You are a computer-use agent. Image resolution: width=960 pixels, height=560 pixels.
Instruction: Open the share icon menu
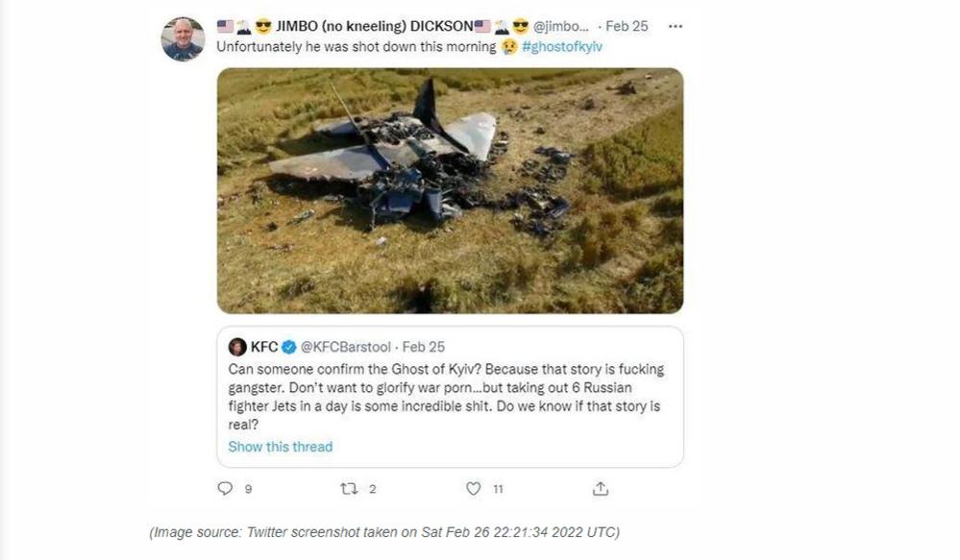coord(601,488)
